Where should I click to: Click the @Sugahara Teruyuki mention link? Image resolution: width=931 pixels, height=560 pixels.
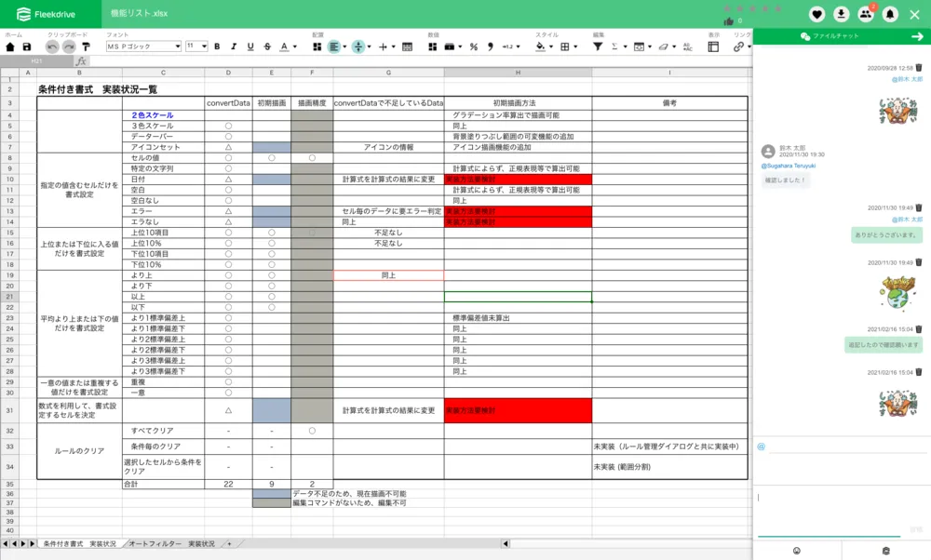pos(788,164)
